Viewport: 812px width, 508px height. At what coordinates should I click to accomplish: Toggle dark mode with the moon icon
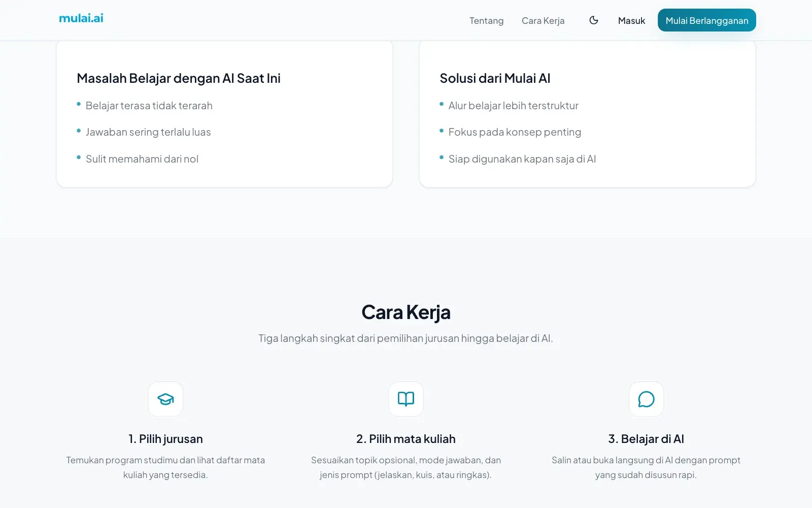[x=594, y=20]
